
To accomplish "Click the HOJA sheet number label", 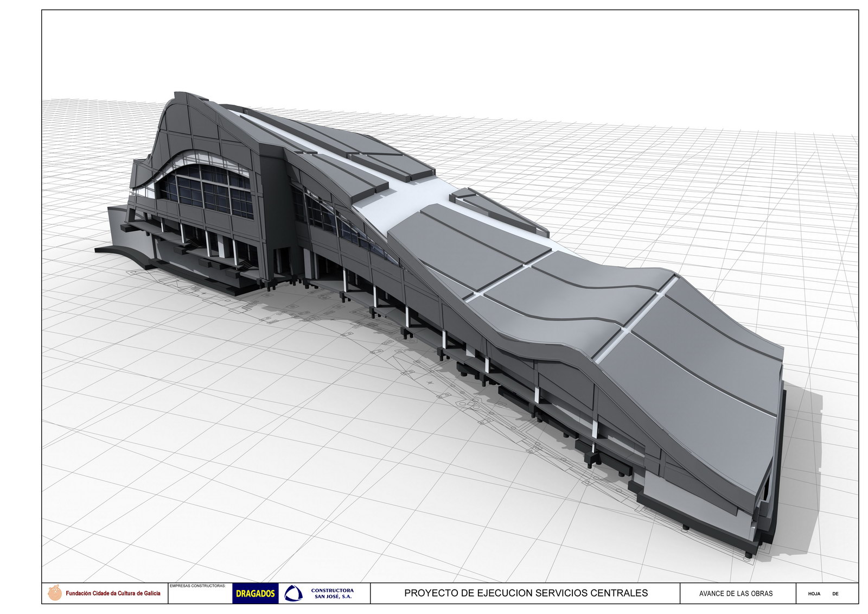I will tap(814, 594).
